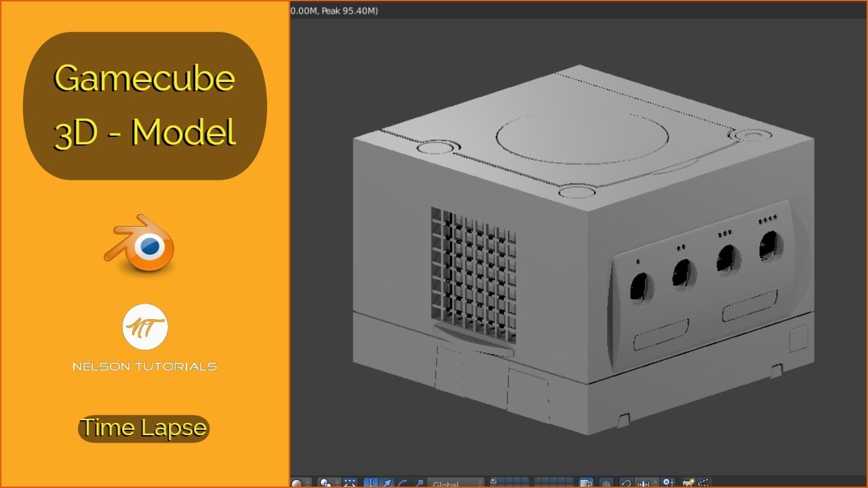
Task: Click the side vent grille on the model
Action: pyautogui.click(x=473, y=273)
